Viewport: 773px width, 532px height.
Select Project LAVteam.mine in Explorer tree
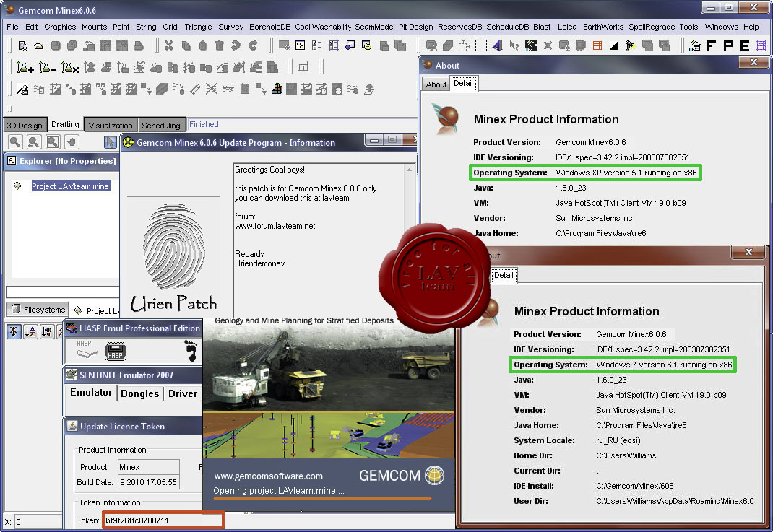pos(71,186)
